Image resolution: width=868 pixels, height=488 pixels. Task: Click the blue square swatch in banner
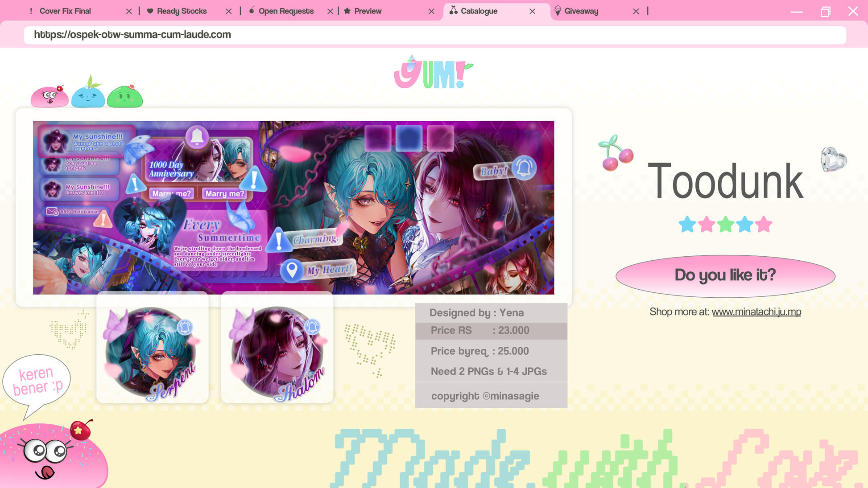pos(409,138)
